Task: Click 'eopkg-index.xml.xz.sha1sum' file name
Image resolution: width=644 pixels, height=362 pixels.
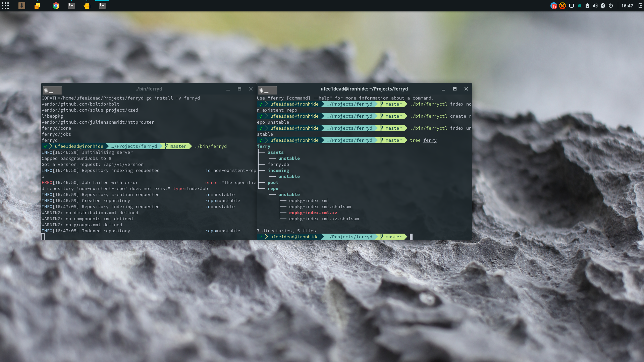Action: 324,219
